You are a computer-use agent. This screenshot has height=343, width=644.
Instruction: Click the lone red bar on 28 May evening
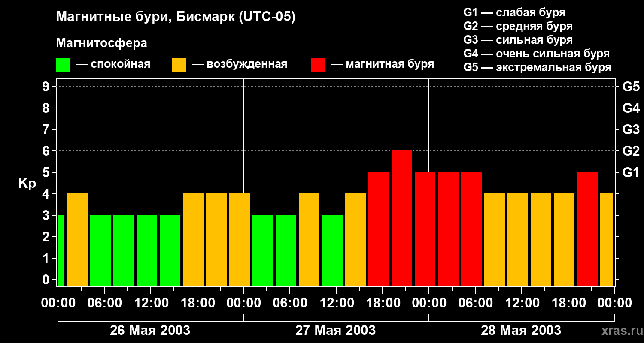coord(587,229)
